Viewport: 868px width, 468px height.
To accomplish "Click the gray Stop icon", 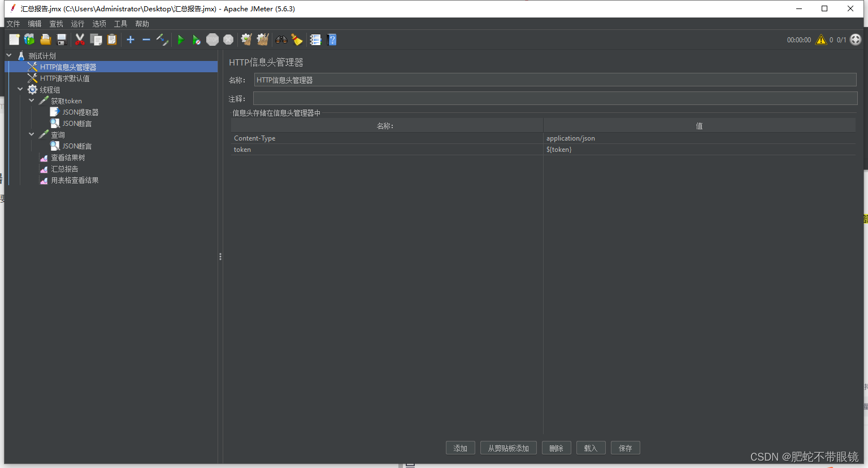I will click(212, 40).
